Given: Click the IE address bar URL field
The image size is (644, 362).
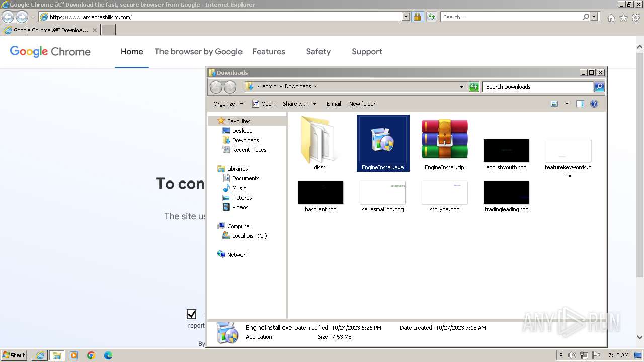Looking at the screenshot, I should click(x=225, y=17).
